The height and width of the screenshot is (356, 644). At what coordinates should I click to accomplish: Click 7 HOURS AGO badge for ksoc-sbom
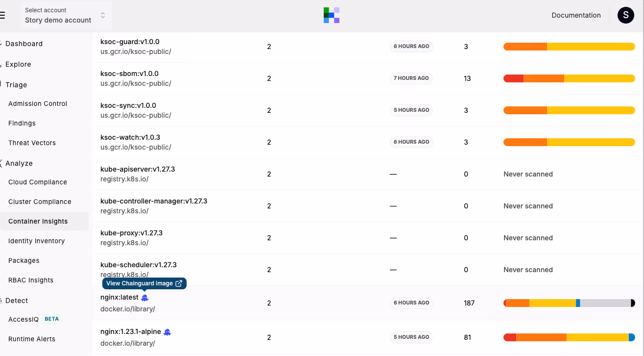[x=411, y=78]
